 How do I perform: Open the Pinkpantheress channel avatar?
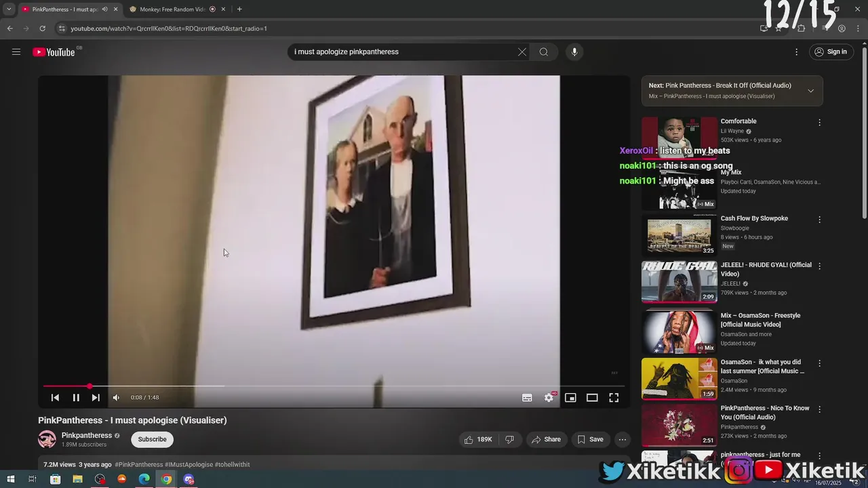click(47, 439)
